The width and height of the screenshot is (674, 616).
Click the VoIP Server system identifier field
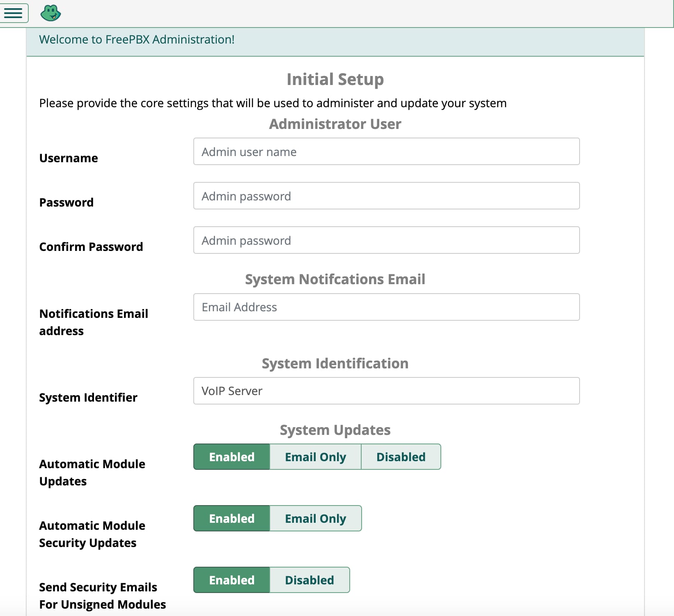tap(386, 391)
